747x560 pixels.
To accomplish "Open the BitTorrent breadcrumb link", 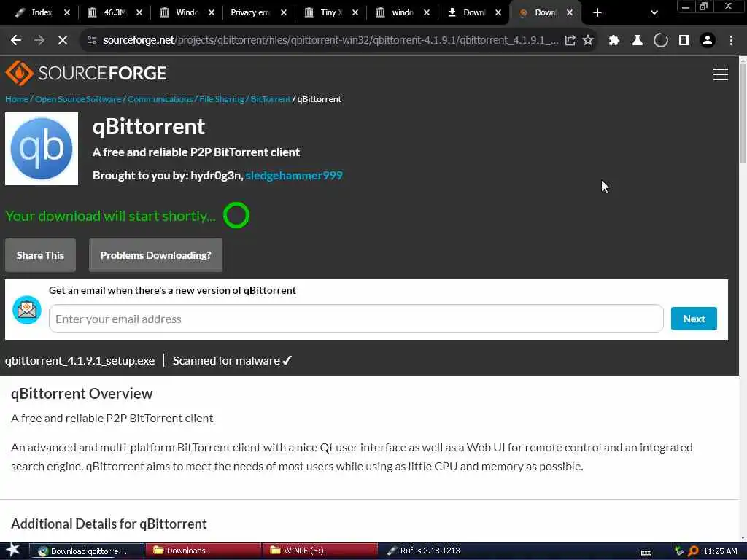I will coord(271,99).
